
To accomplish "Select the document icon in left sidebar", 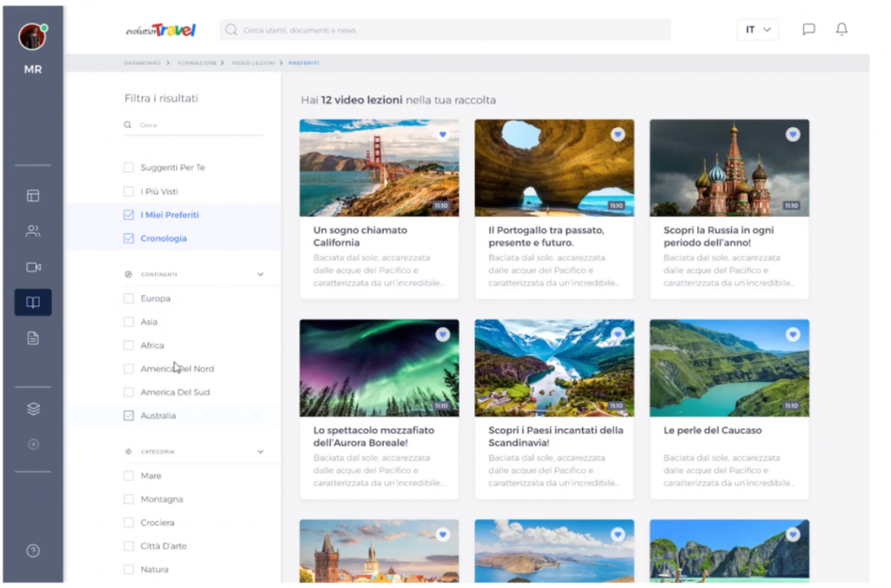I will pyautogui.click(x=33, y=338).
